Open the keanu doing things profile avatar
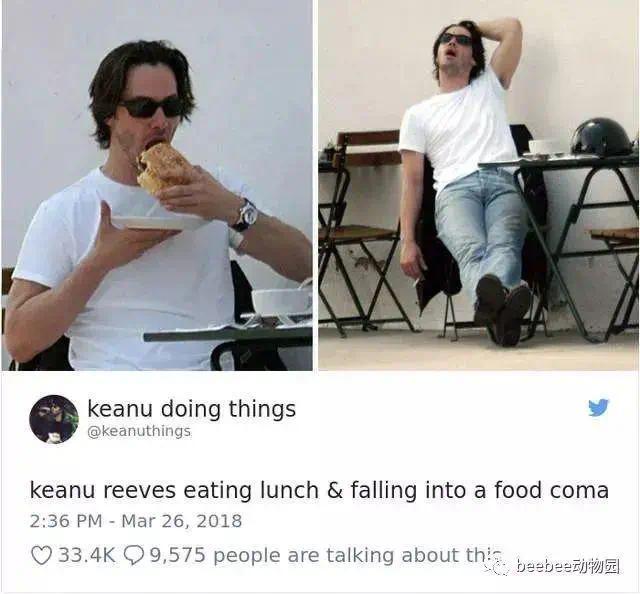Screen dimensions: 640x594 pyautogui.click(x=54, y=419)
